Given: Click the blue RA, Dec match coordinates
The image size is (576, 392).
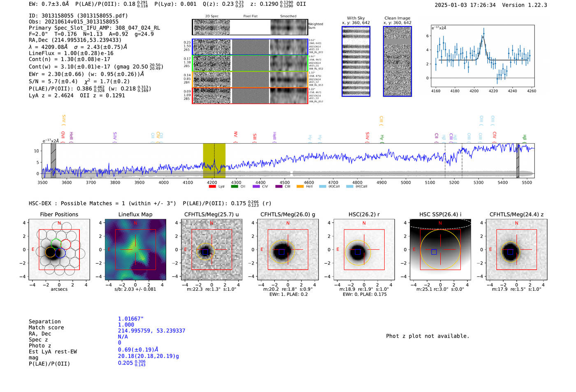Looking at the screenshot, I should pyautogui.click(x=151, y=331).
